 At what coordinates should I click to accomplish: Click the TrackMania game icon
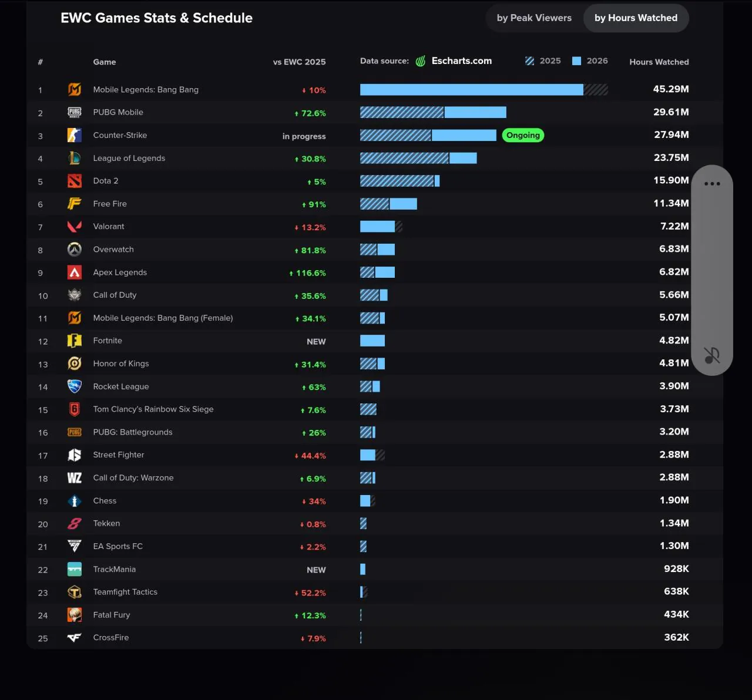coord(75,569)
